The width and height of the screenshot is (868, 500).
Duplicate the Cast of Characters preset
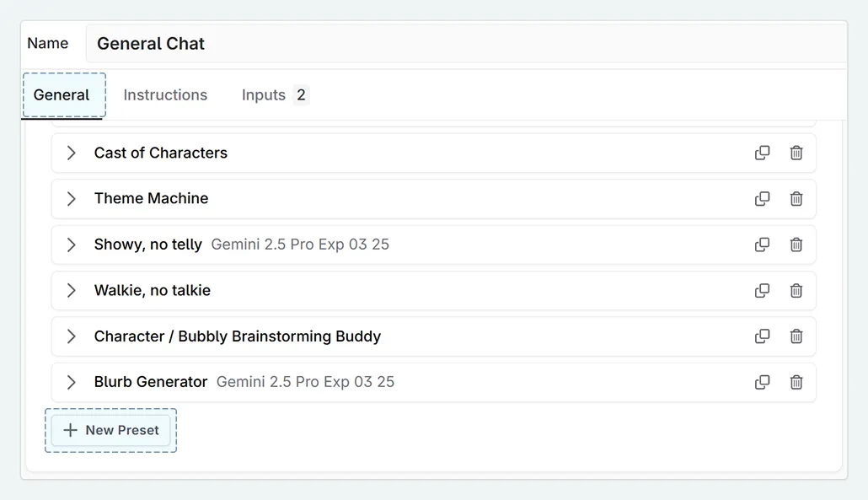(762, 153)
